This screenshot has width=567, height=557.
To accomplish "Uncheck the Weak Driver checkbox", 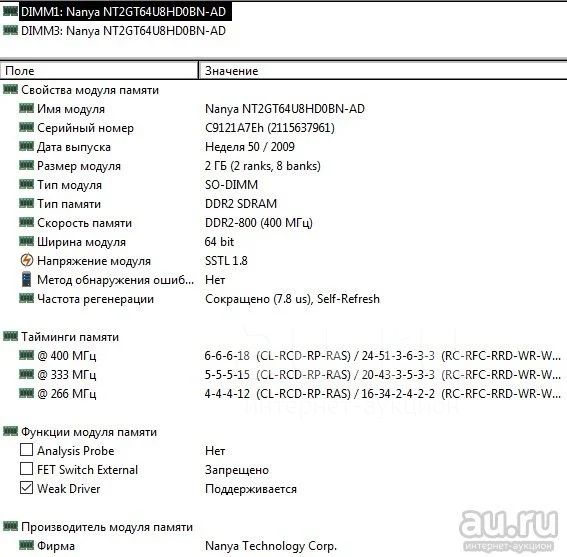I will coord(26,488).
